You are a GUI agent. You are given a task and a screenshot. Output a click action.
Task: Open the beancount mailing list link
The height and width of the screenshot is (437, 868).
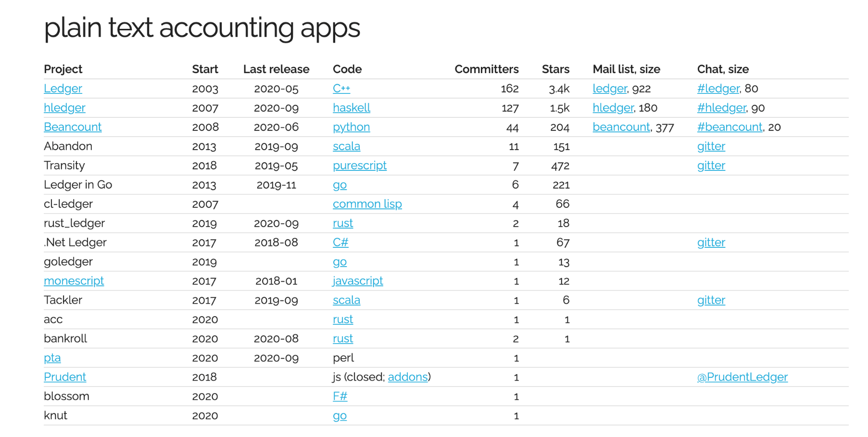(621, 127)
